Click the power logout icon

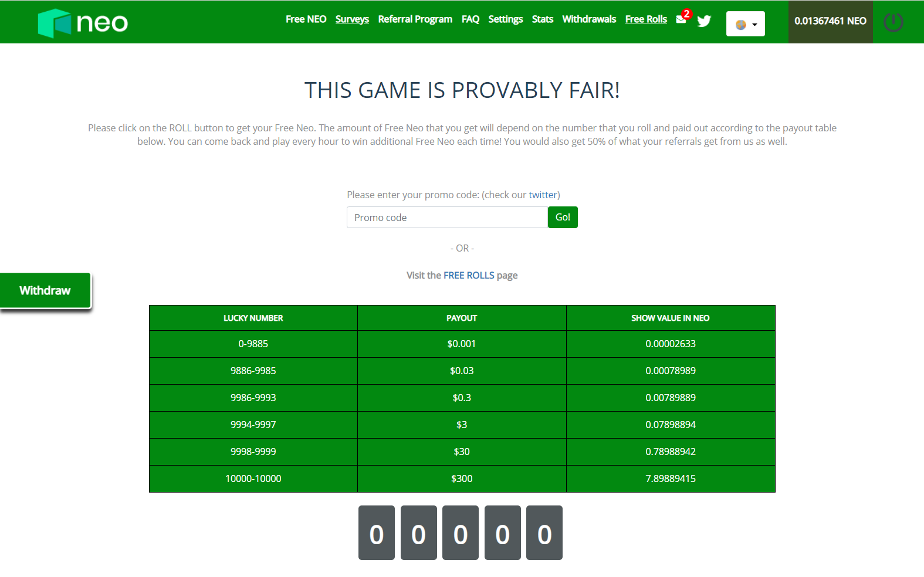[893, 22]
